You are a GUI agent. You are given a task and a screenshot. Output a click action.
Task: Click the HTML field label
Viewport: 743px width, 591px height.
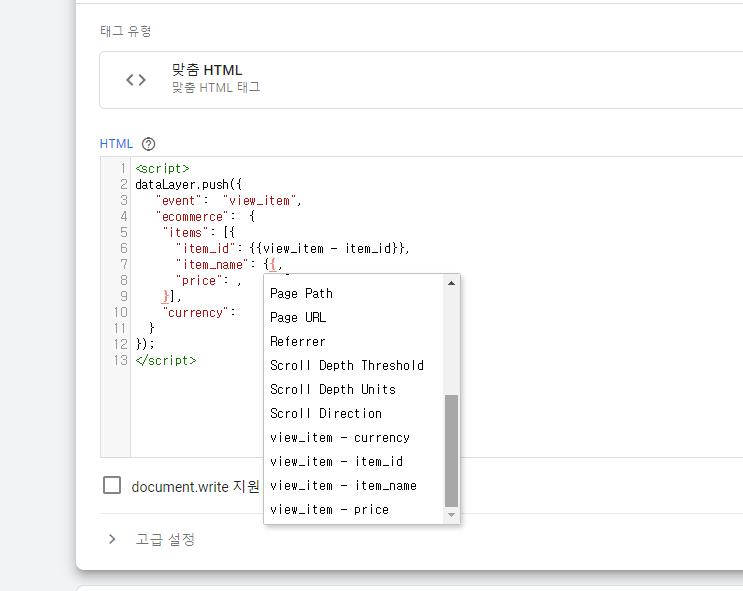pos(116,144)
